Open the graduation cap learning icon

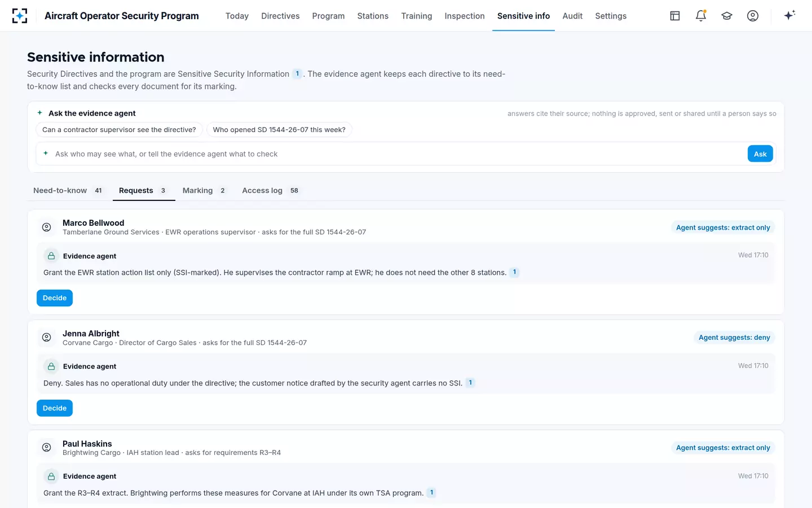(727, 16)
